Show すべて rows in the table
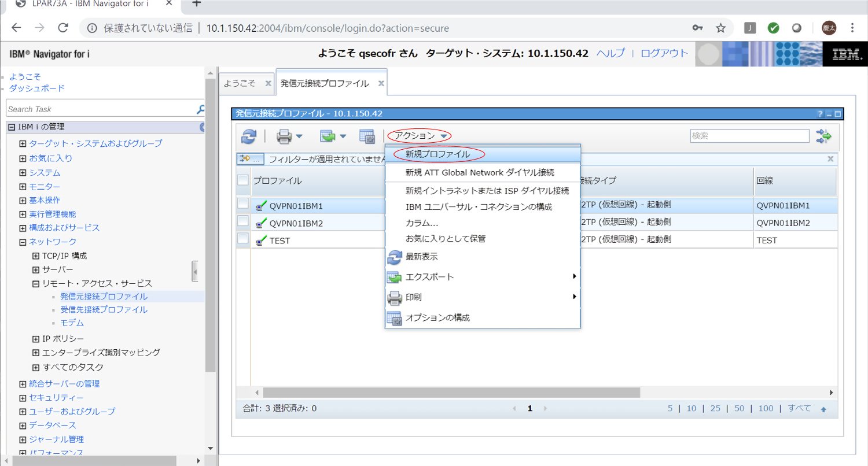Image resolution: width=868 pixels, height=466 pixels. click(799, 408)
